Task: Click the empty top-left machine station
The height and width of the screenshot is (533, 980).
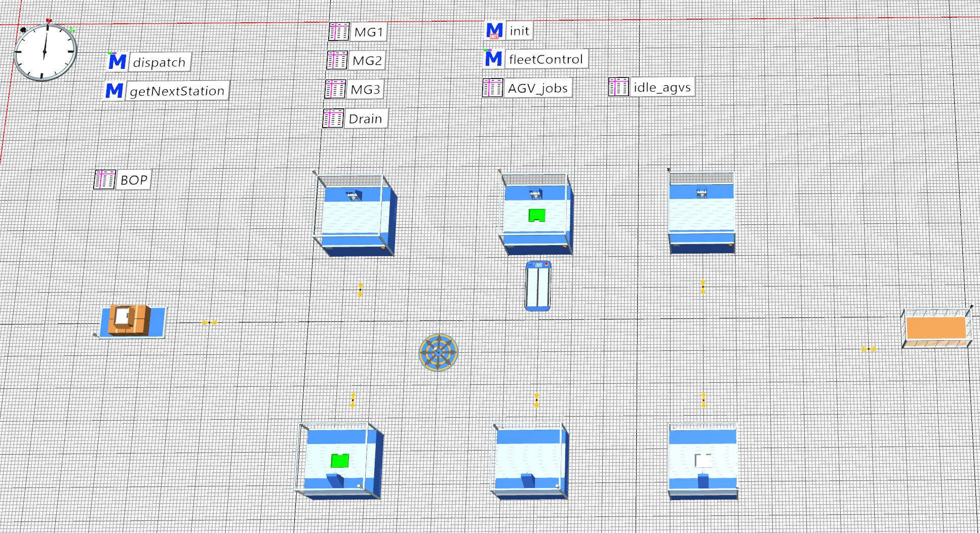Action: 355,216
